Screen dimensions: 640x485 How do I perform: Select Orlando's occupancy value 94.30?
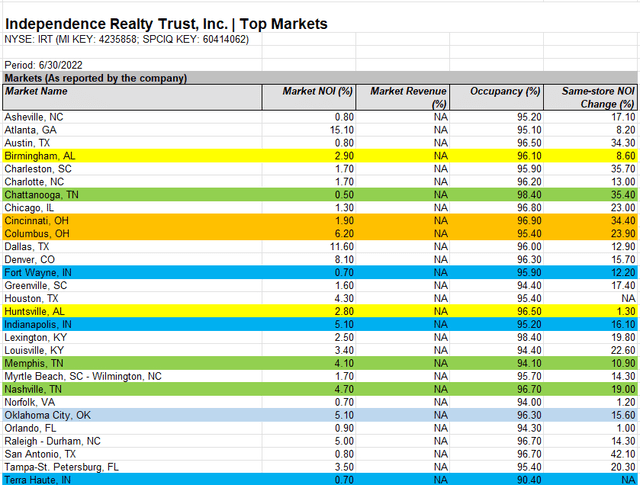(529, 428)
